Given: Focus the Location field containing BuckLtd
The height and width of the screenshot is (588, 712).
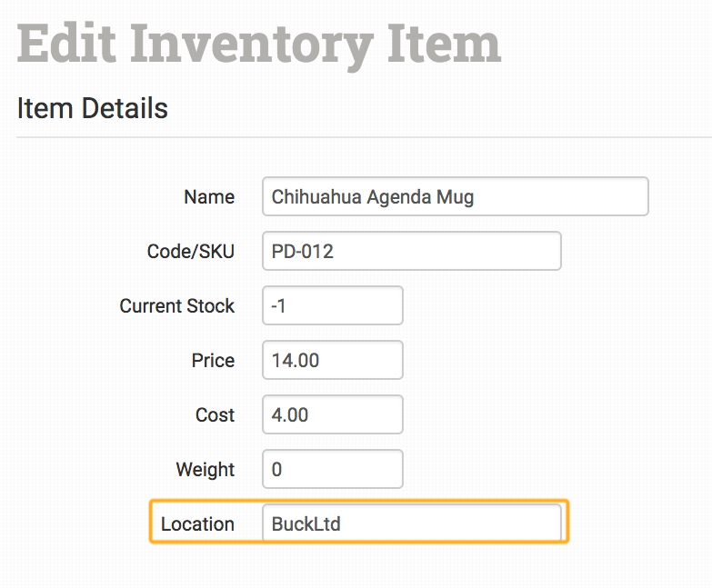Looking at the screenshot, I should (x=411, y=523).
